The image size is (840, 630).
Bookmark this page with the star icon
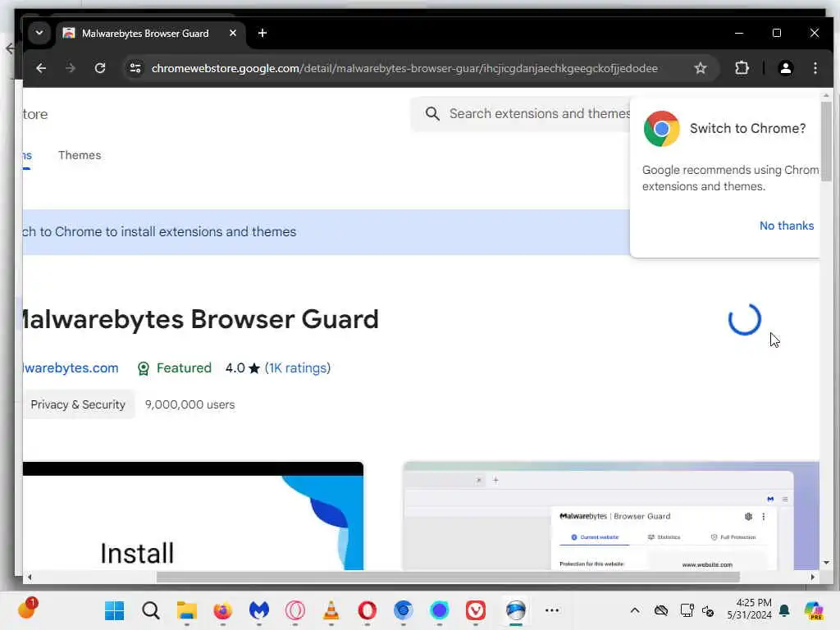point(701,68)
